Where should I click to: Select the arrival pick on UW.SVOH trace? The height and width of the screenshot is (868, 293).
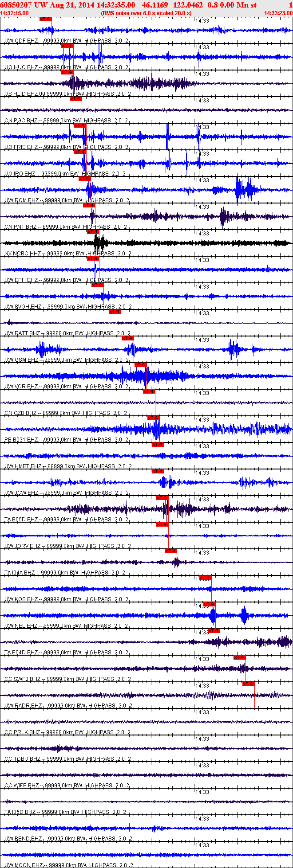(98, 285)
